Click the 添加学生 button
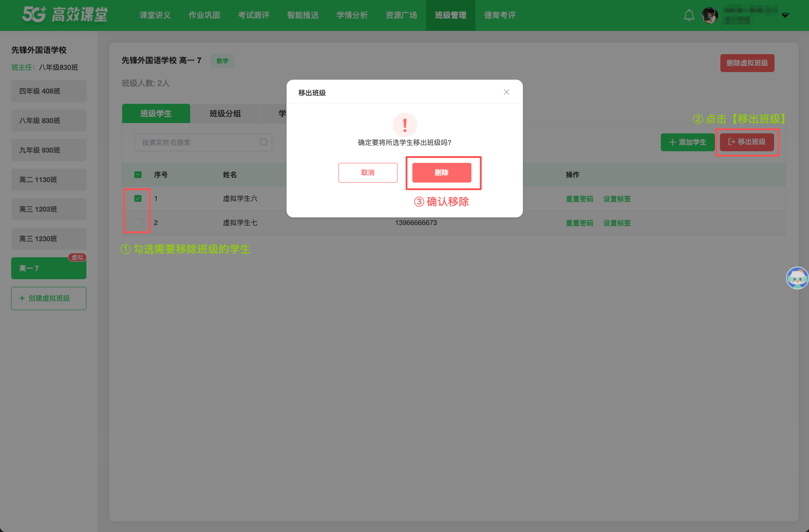 (687, 142)
